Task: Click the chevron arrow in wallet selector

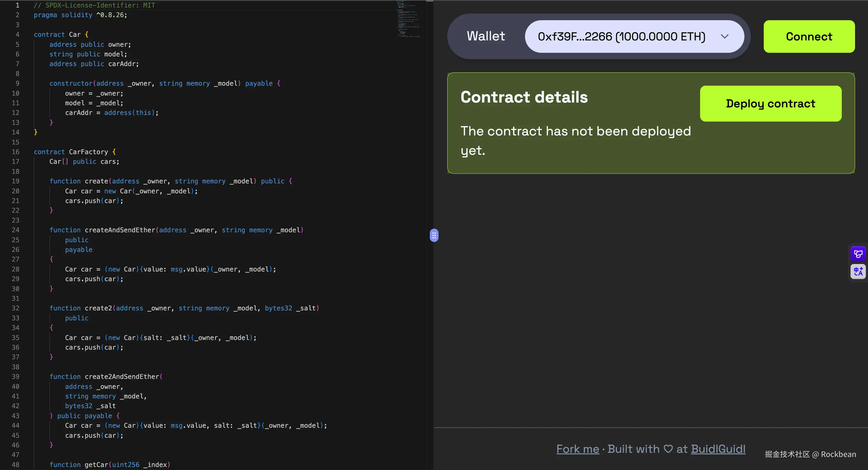Action: pyautogui.click(x=725, y=37)
